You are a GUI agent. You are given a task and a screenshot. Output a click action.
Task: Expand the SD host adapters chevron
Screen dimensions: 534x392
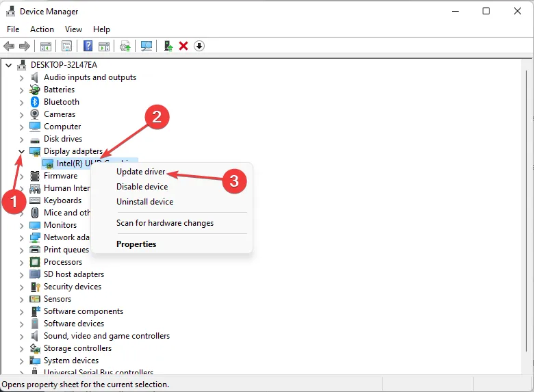click(21, 274)
